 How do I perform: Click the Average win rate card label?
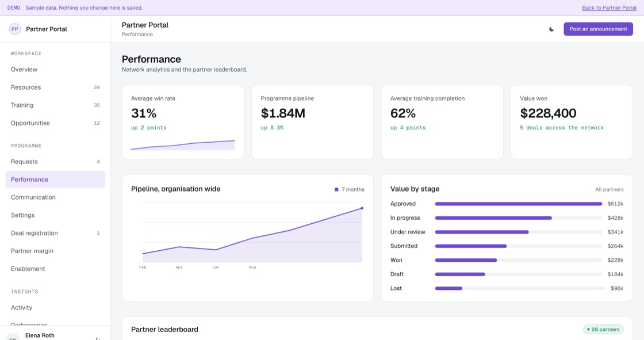tap(153, 99)
